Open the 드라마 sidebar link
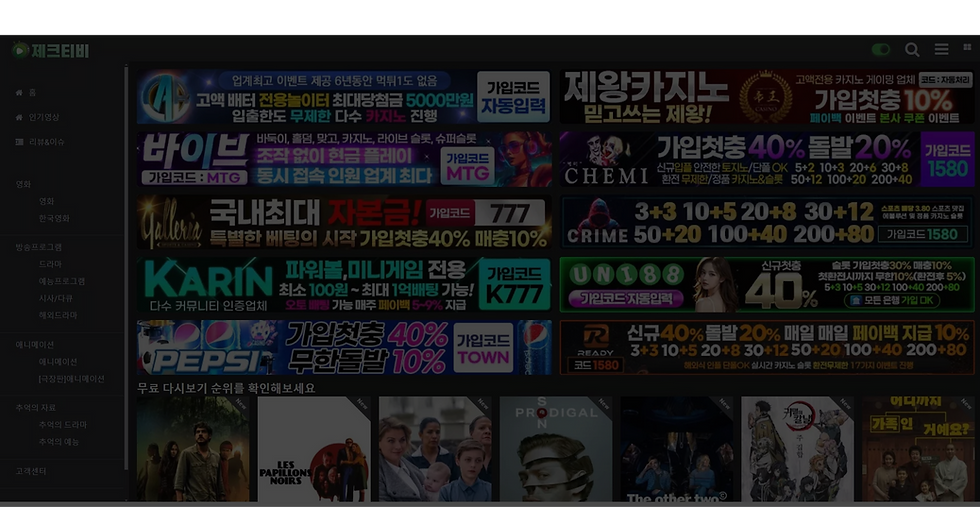Viewport: 980px width, 507px height. pos(50,264)
